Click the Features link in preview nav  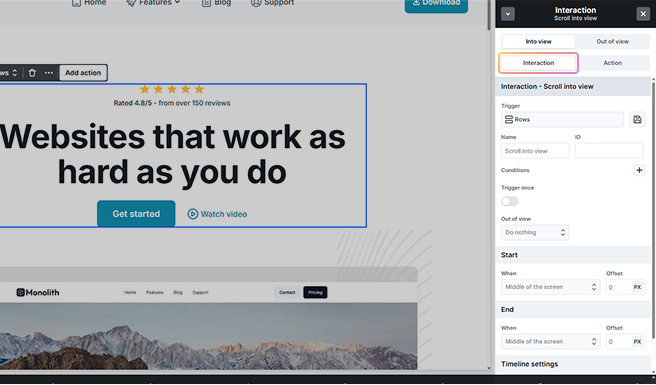[154, 293]
